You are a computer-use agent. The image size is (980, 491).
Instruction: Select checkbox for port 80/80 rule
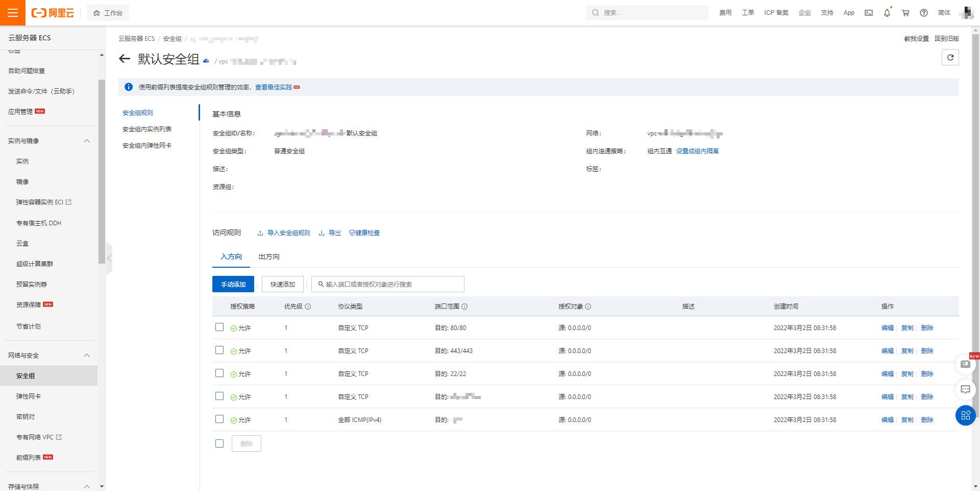[219, 327]
